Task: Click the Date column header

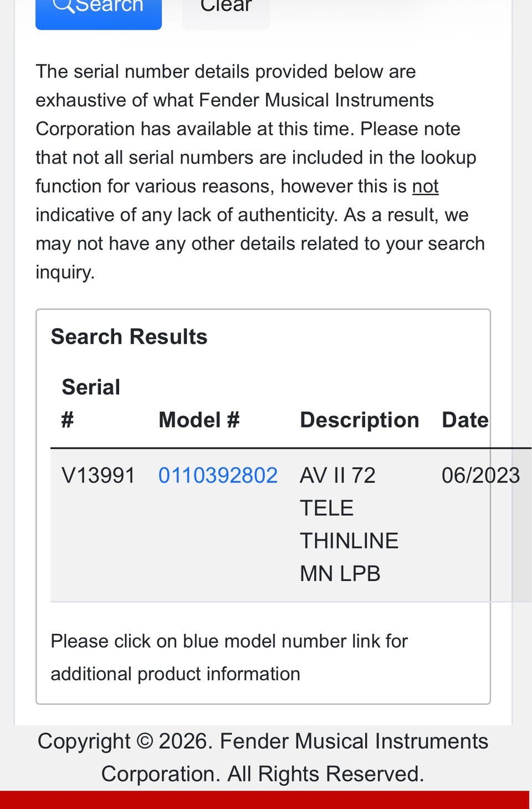Action: [464, 420]
